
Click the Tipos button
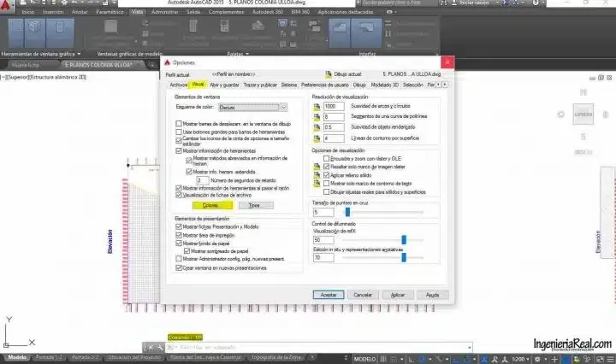(x=256, y=205)
